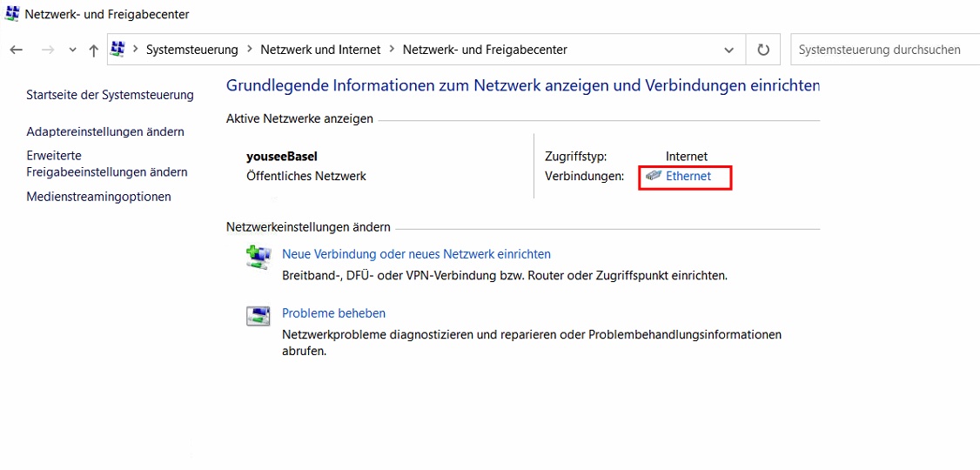This screenshot has width=980, height=470.
Task: Open Adaptereinstellungen ändern
Action: point(105,131)
